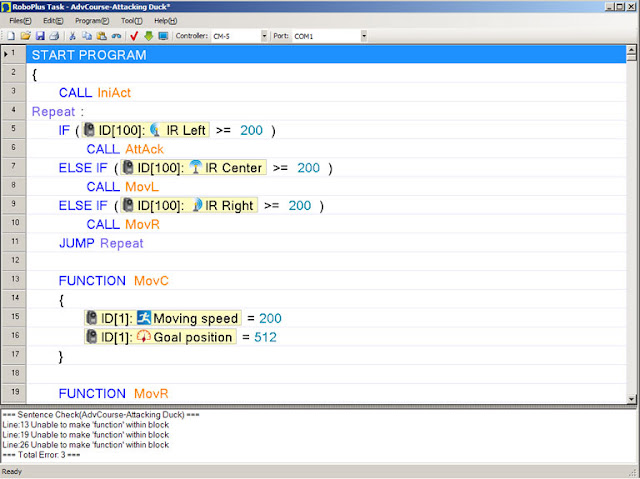Create a new task file
Viewport: 640px width, 479px height.
tap(11, 36)
